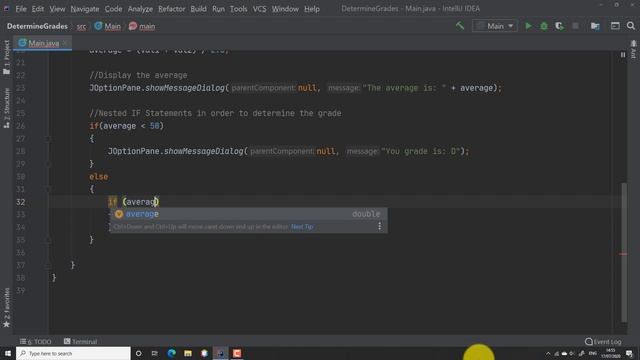Open the Analyze menu
This screenshot has width=640, height=360.
tap(140, 9)
